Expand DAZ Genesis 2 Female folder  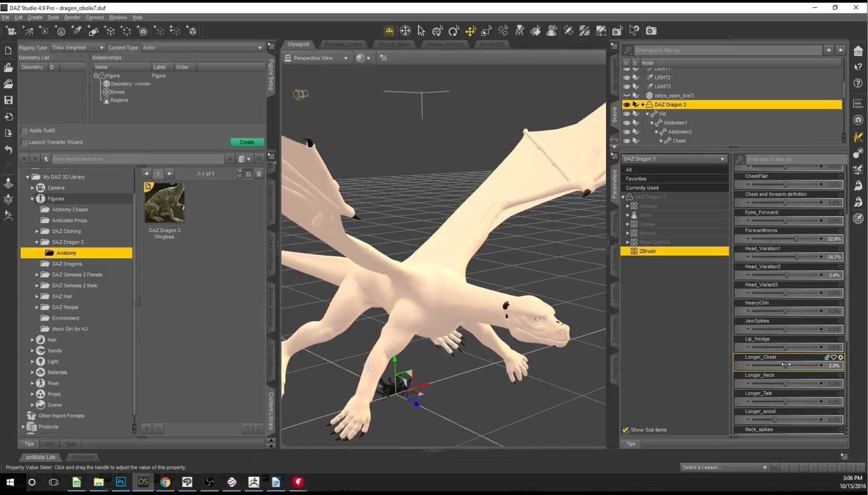[x=37, y=275]
